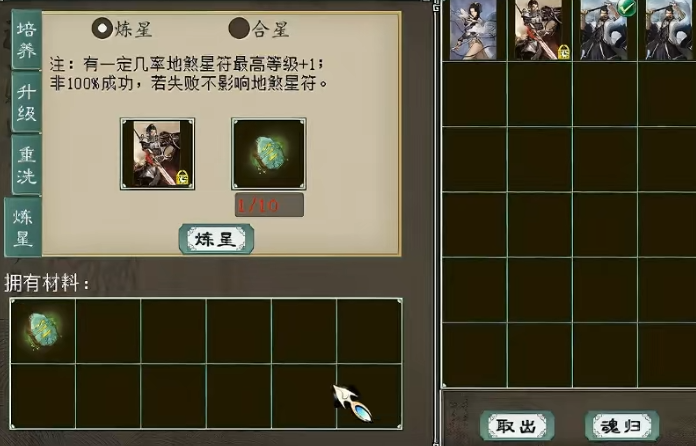Image resolution: width=696 pixels, height=446 pixels.
Task: Select the armored warrior card in forging slot
Action: (158, 154)
